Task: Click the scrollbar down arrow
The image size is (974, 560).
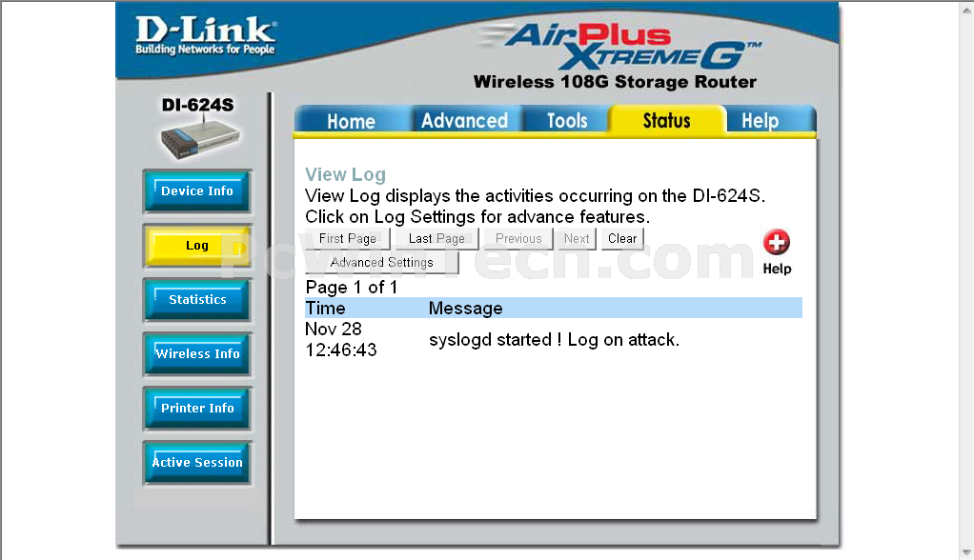Action: point(966,552)
